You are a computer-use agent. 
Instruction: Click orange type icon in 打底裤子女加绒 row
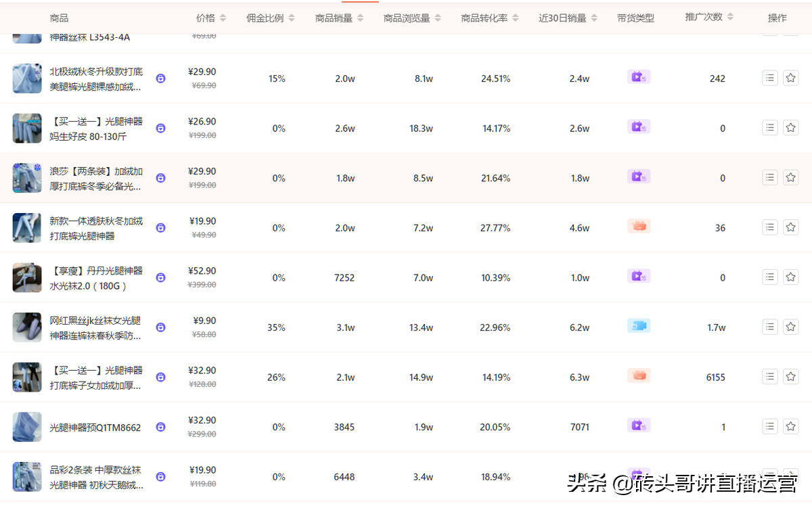(x=639, y=375)
